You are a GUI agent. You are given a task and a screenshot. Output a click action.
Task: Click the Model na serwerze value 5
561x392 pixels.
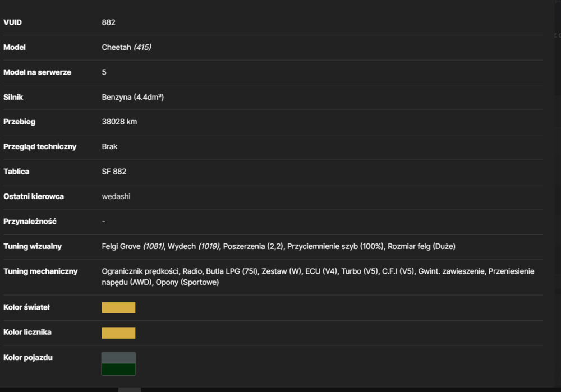pos(104,72)
